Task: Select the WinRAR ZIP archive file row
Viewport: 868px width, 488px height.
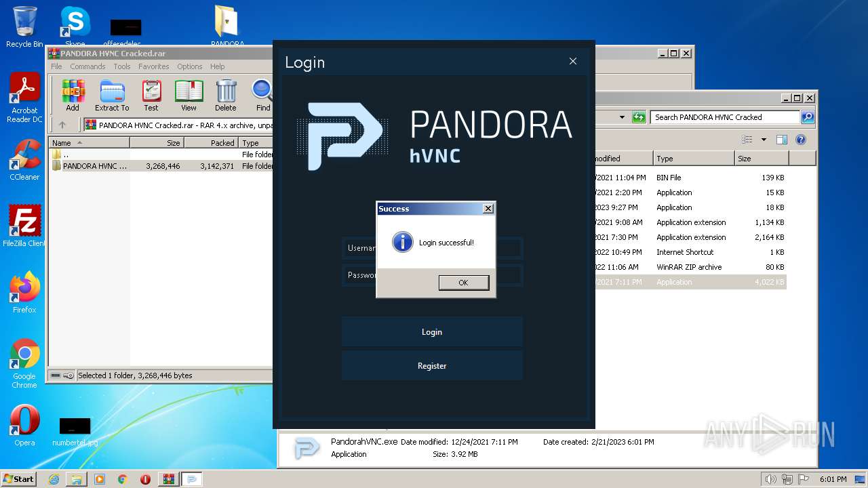Action: coord(690,267)
